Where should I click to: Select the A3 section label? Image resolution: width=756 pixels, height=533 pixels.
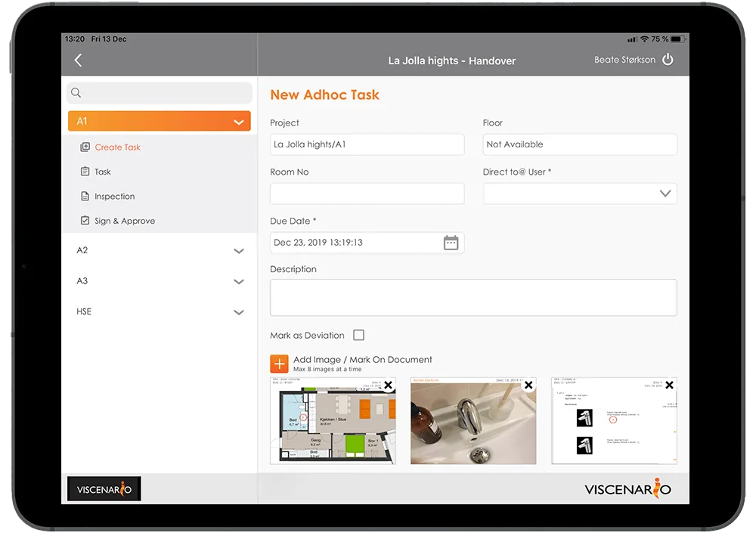click(x=82, y=280)
